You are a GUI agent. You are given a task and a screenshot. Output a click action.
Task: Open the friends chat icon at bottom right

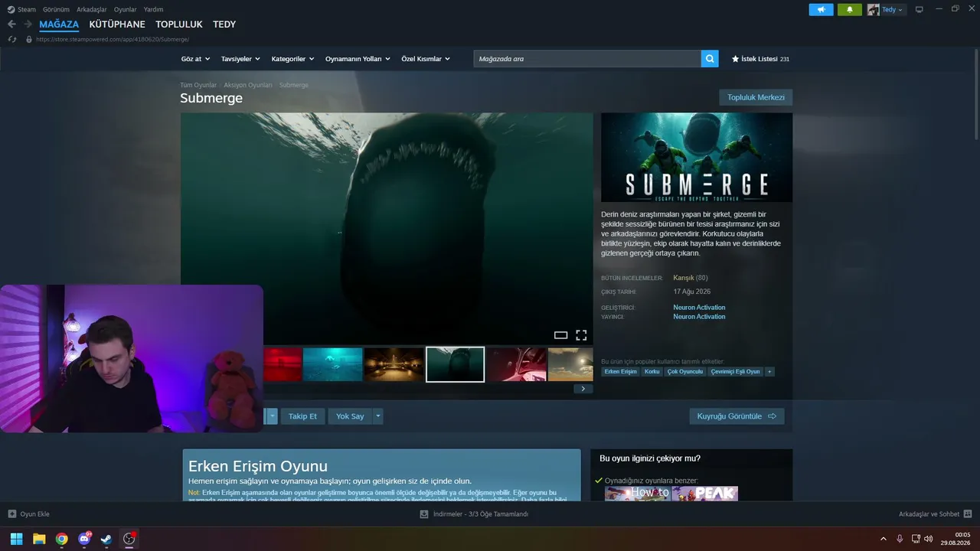pos(967,514)
